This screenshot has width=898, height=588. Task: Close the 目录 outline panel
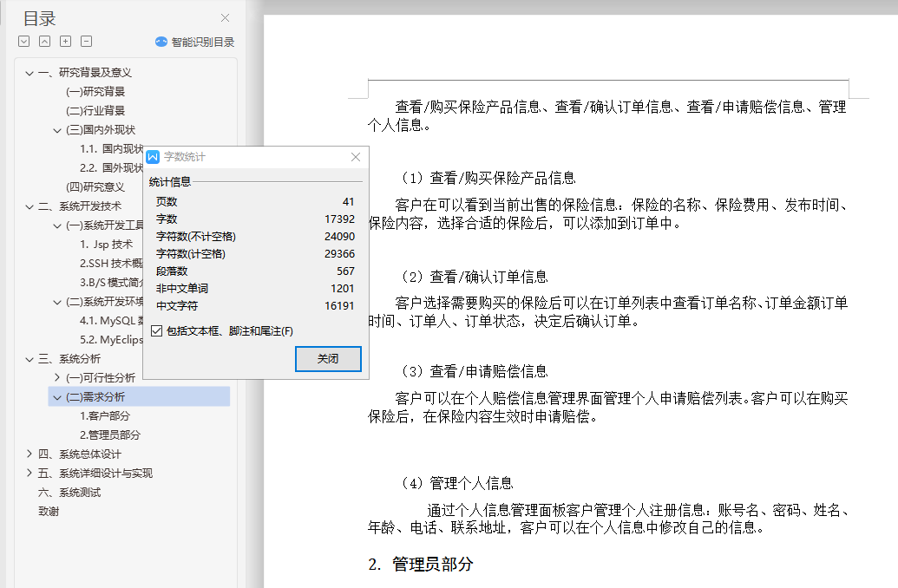click(x=225, y=17)
